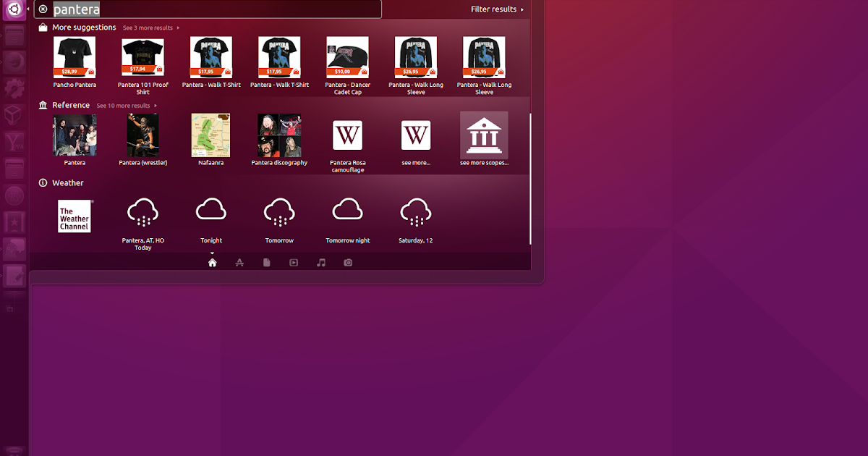Image resolution: width=868 pixels, height=456 pixels.
Task: Open 'see more scopes...' result
Action: (x=483, y=135)
